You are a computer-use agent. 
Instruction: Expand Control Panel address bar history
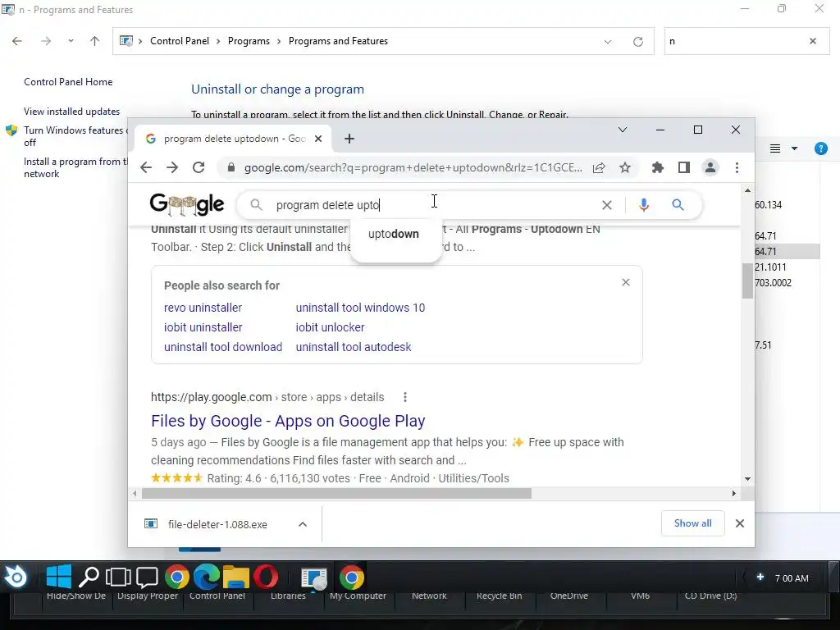point(608,42)
